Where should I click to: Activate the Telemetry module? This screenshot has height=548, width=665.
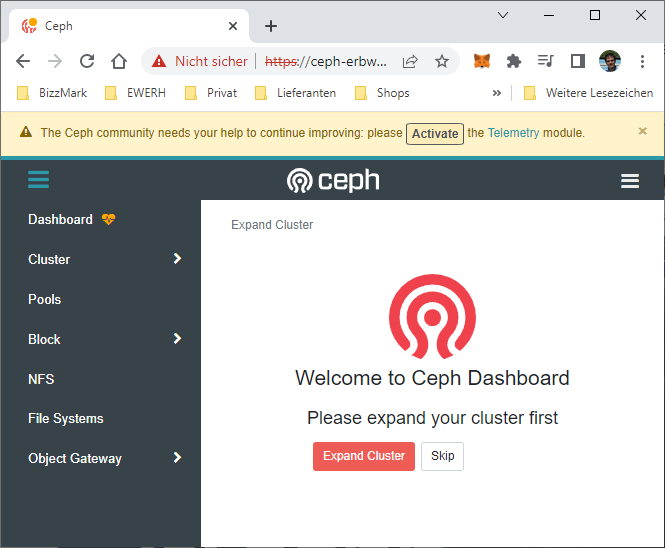click(x=434, y=134)
